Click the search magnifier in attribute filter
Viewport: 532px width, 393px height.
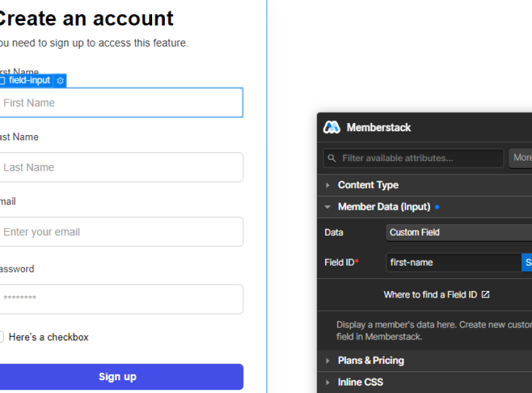(332, 159)
